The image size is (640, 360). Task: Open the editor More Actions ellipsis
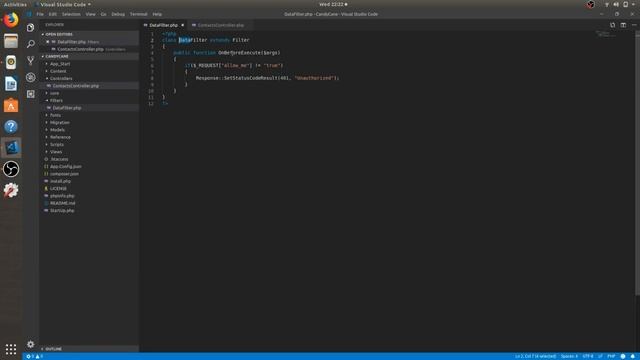coord(634,25)
